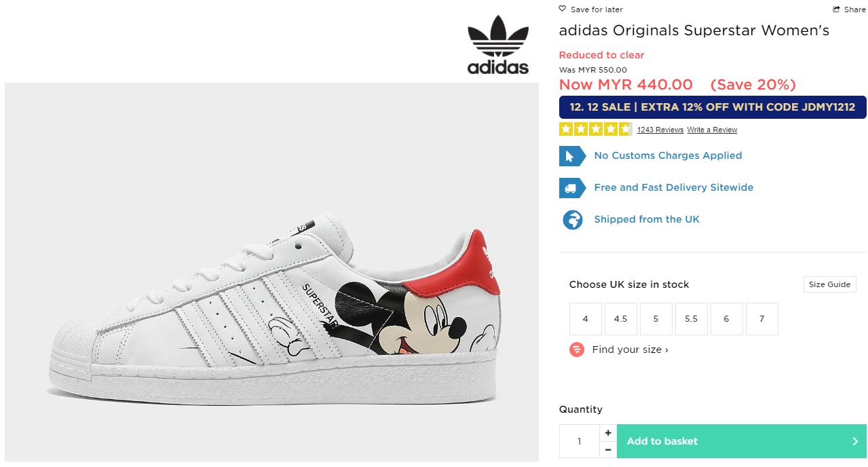Select UK size 4
The width and height of the screenshot is (868, 467).
coord(586,319)
